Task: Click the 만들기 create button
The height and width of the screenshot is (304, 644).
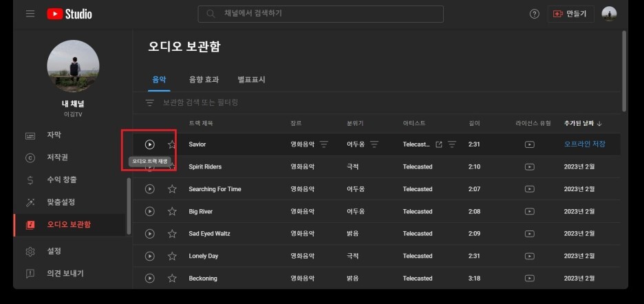Action: [570, 14]
